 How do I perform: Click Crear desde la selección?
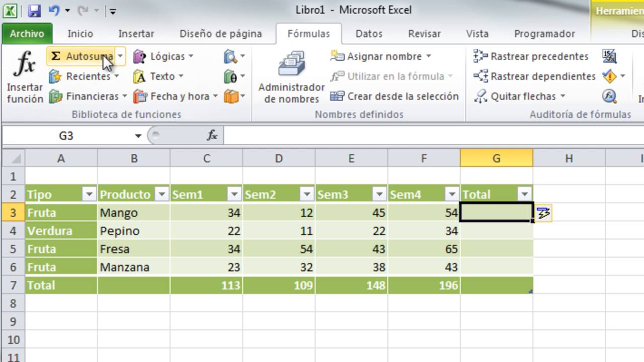coord(394,96)
